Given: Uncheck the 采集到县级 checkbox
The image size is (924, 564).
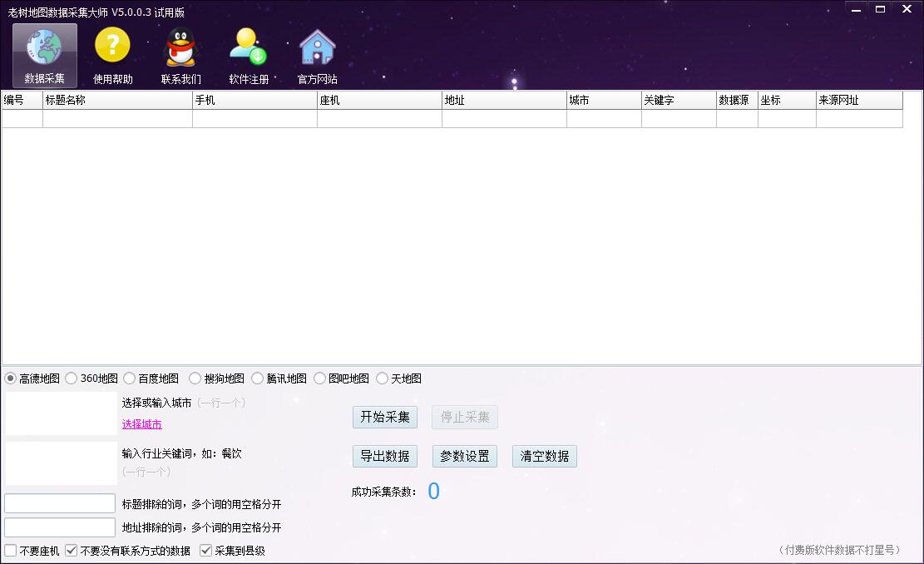Looking at the screenshot, I should click(x=206, y=551).
